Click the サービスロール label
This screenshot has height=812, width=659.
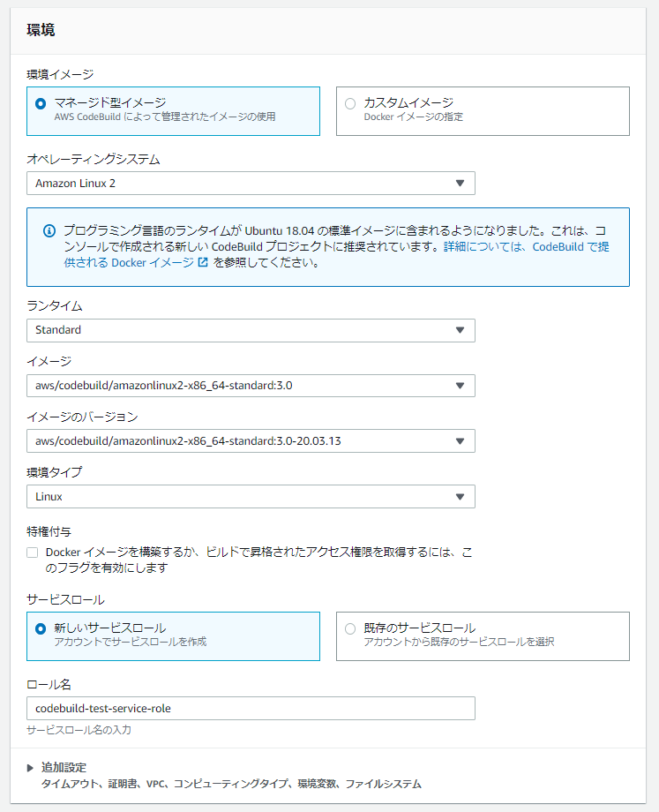tap(66, 599)
